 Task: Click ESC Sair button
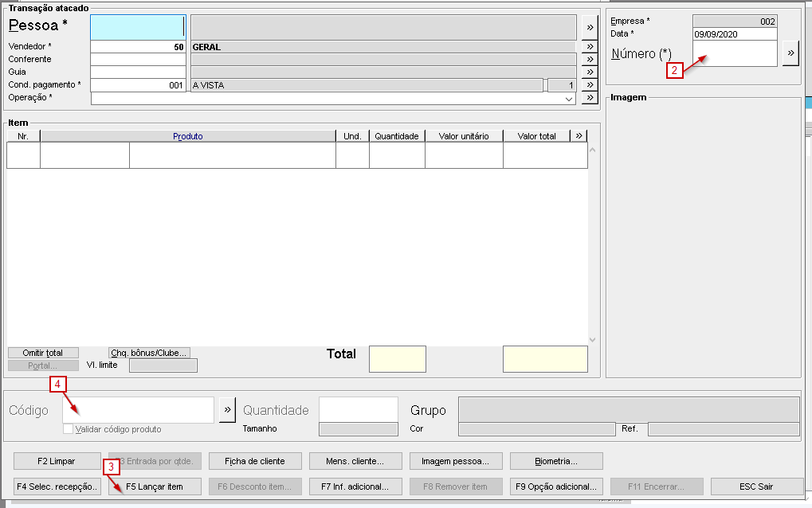click(756, 487)
